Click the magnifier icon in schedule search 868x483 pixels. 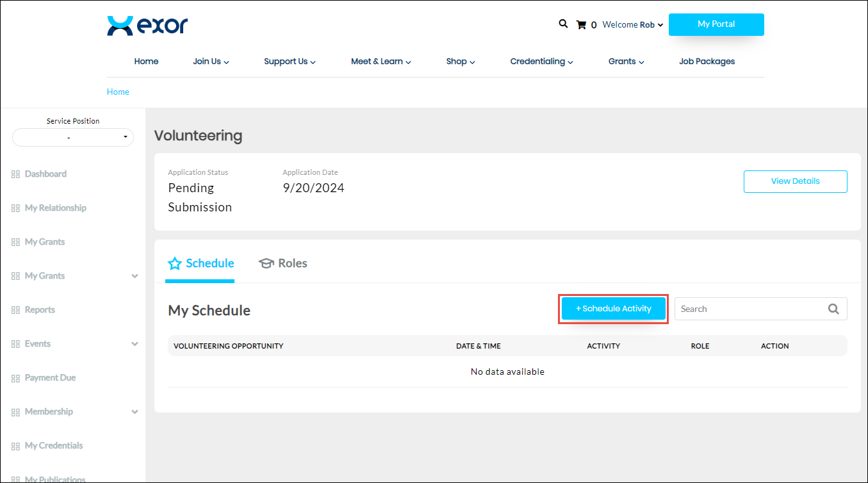pyautogui.click(x=833, y=309)
